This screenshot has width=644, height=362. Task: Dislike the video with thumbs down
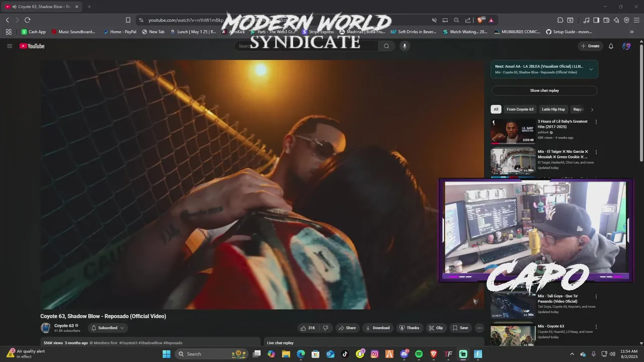click(x=326, y=328)
